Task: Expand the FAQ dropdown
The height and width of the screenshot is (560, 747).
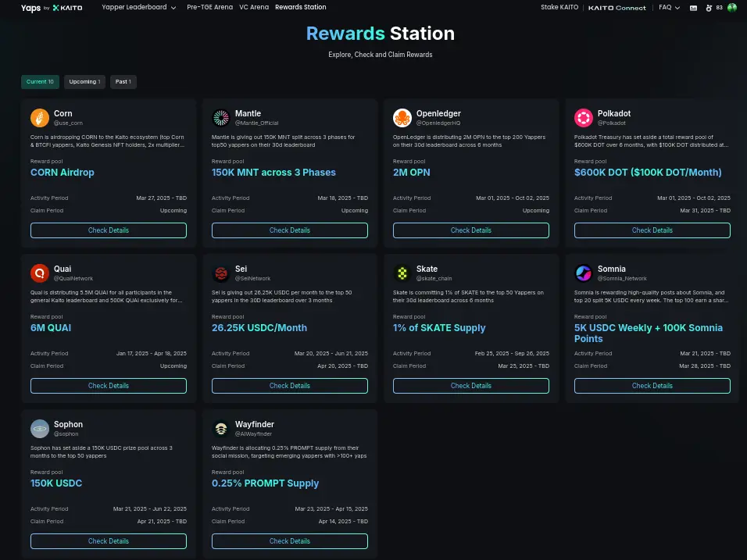Action: pos(669,7)
